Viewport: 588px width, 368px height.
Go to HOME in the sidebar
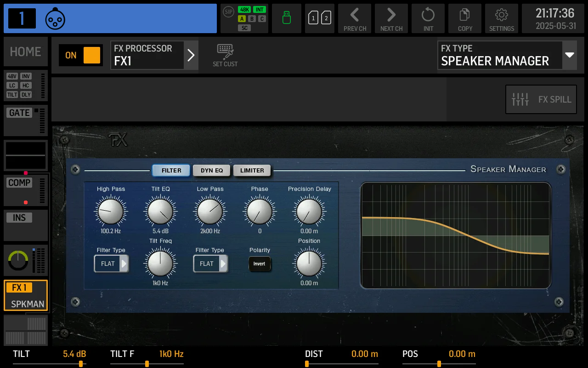(25, 52)
